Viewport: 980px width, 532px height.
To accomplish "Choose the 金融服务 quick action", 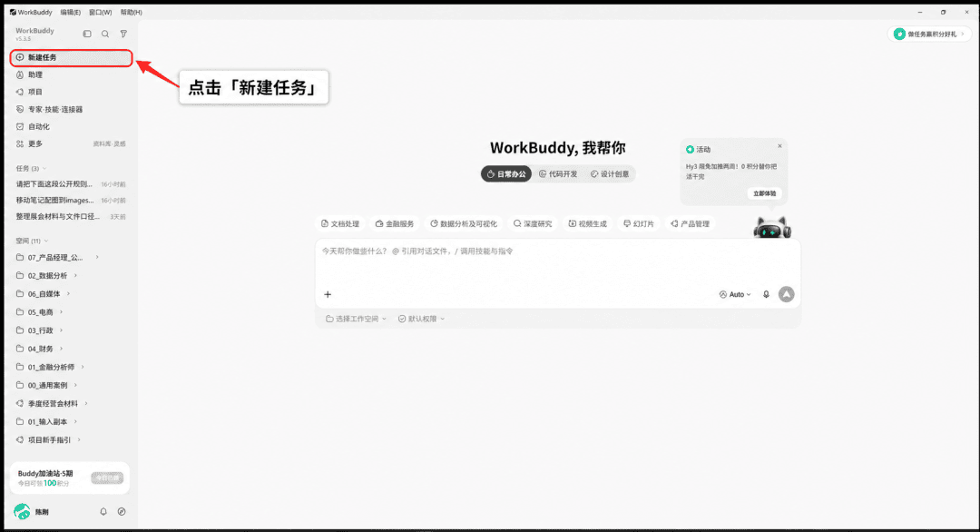I will click(x=395, y=224).
